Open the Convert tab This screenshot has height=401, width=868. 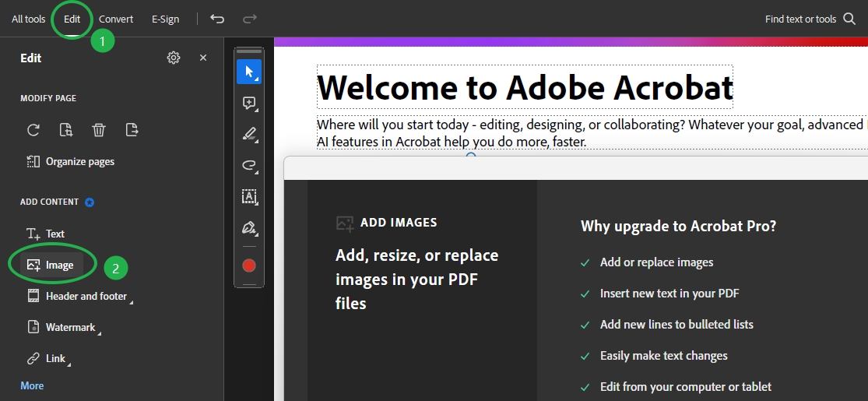pyautogui.click(x=116, y=19)
